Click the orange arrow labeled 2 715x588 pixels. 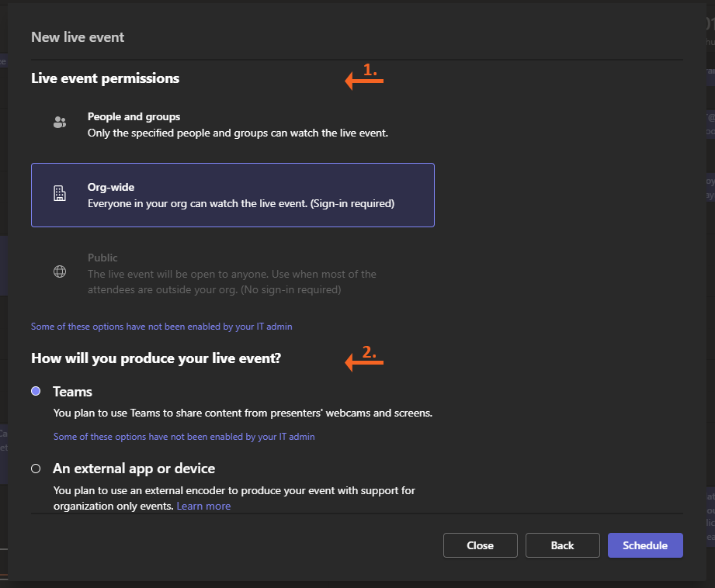364,359
